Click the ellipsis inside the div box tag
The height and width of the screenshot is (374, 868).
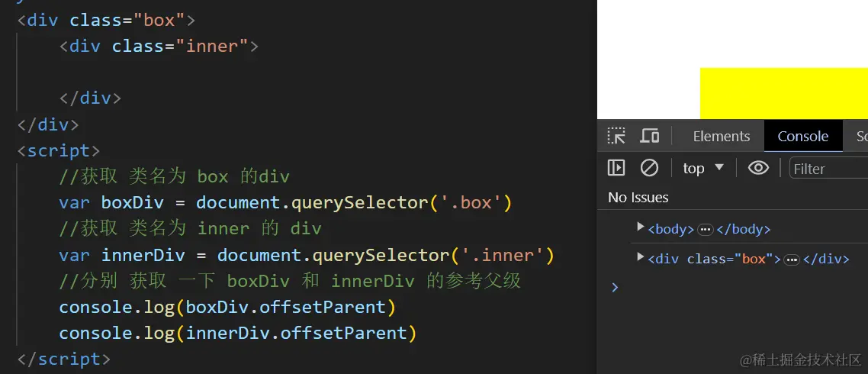click(792, 260)
